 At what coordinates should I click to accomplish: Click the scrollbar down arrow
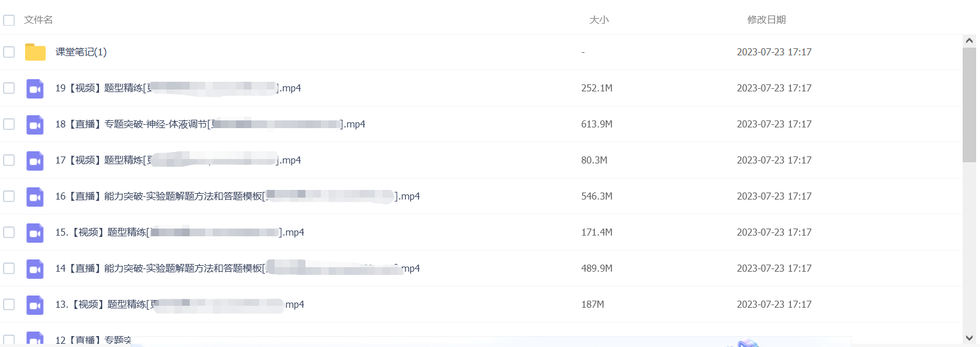tap(970, 337)
